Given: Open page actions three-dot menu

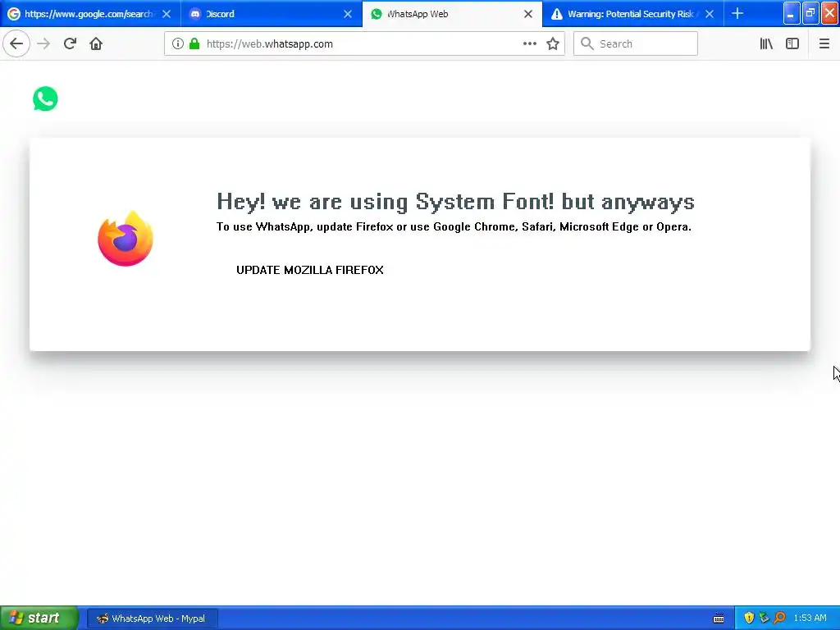Looking at the screenshot, I should click(x=529, y=43).
